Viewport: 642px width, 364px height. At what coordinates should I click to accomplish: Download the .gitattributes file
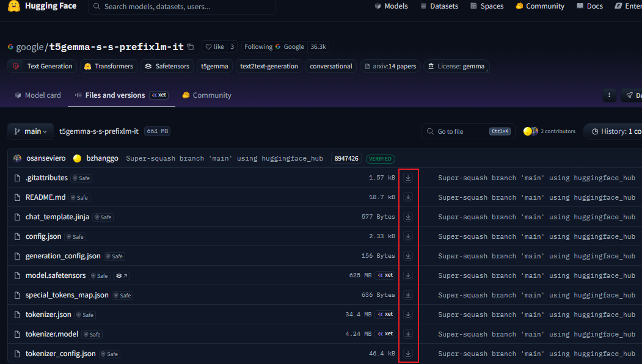point(408,178)
